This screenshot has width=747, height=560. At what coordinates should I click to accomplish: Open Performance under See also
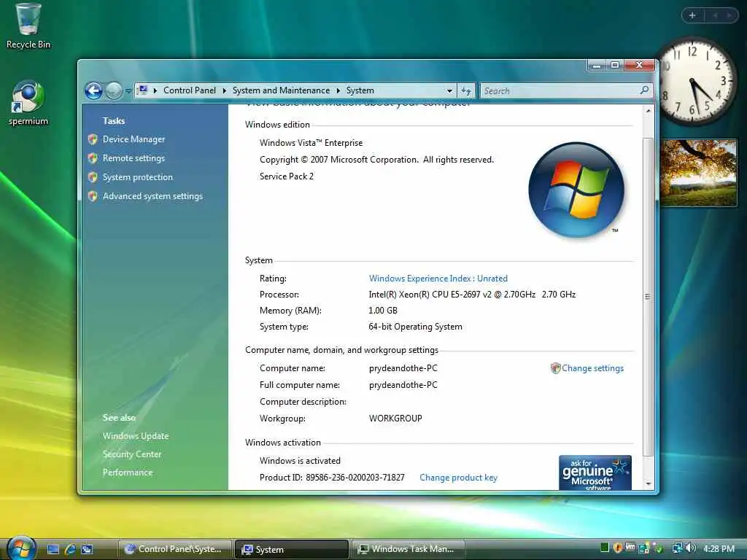coord(128,472)
